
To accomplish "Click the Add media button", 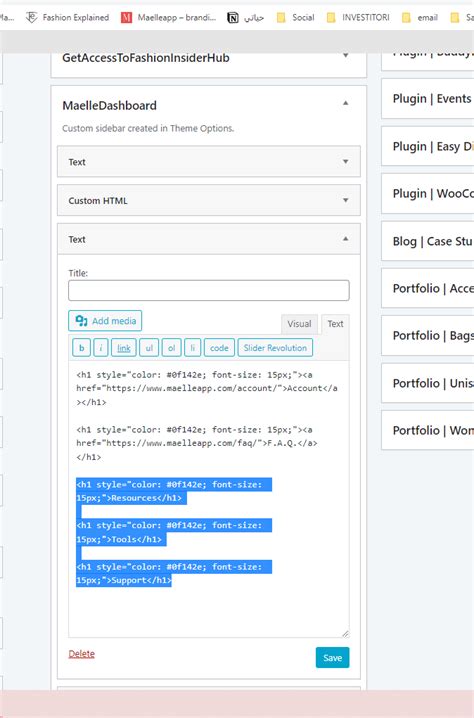I will tap(105, 321).
